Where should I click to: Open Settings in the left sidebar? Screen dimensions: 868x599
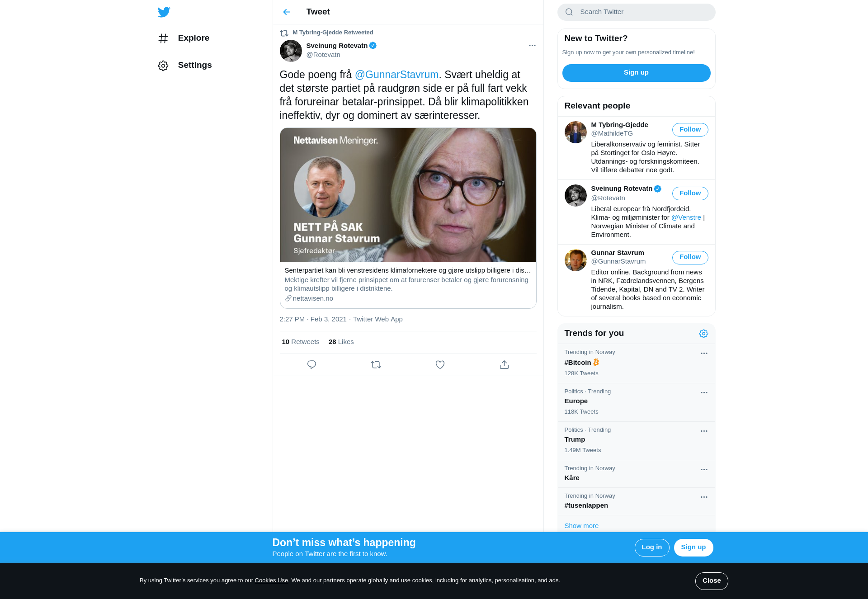coord(185,65)
